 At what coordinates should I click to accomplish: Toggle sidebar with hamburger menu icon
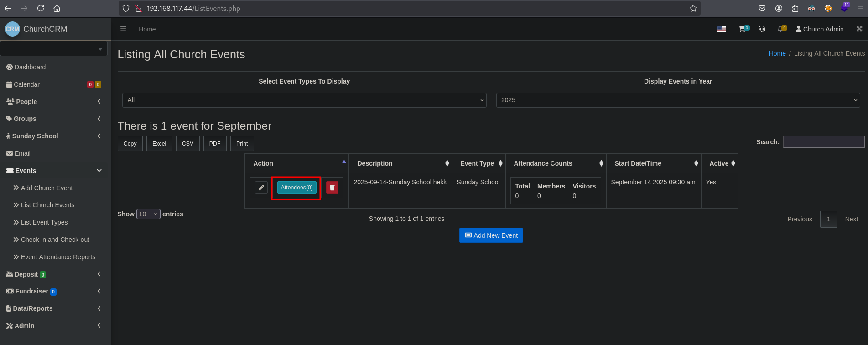123,29
